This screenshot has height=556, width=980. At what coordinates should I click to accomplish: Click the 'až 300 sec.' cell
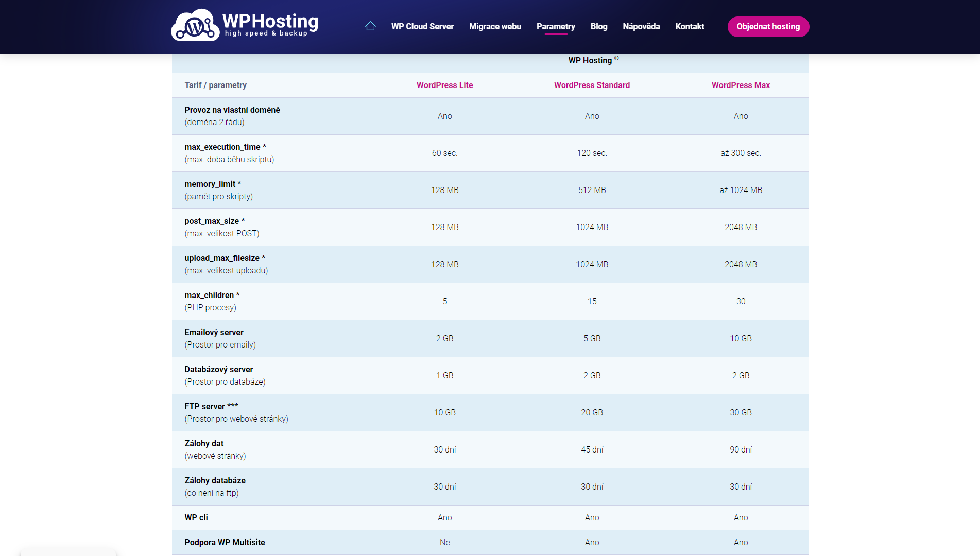pos(741,153)
